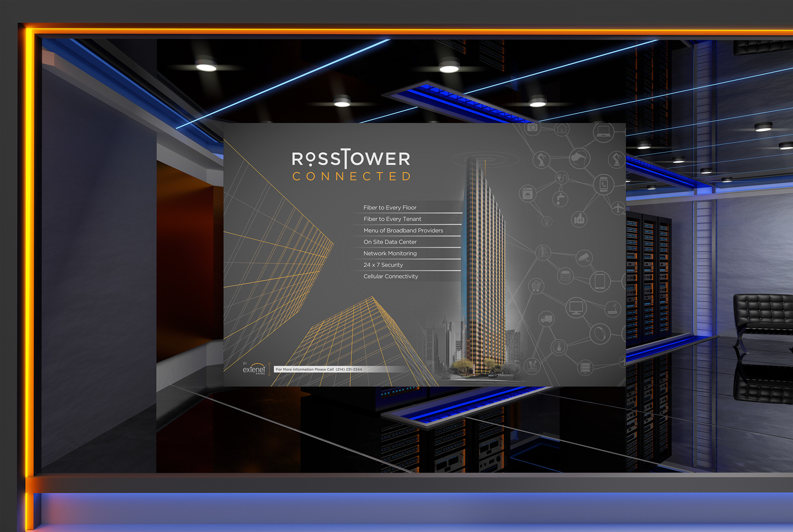The width and height of the screenshot is (793, 532).
Task: Click the shopping cart icon
Action: tap(536, 286)
